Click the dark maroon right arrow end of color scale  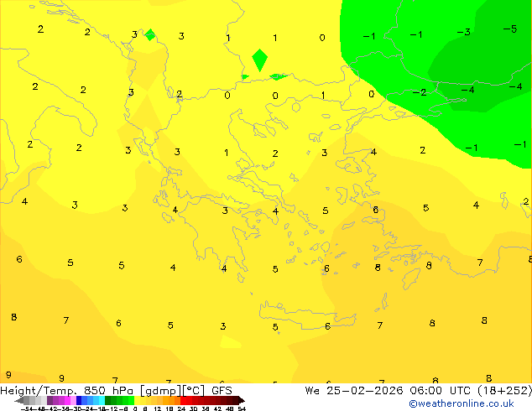point(241,401)
